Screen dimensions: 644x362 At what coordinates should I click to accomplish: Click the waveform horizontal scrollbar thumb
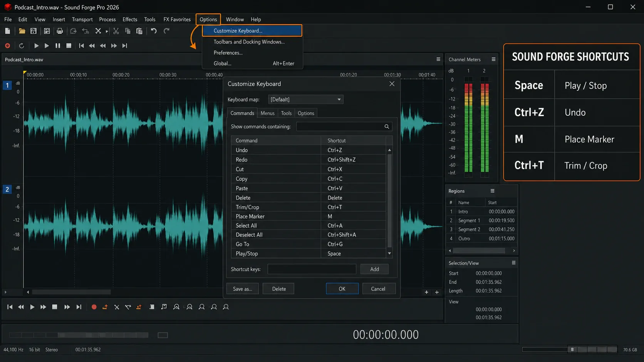[71, 292]
